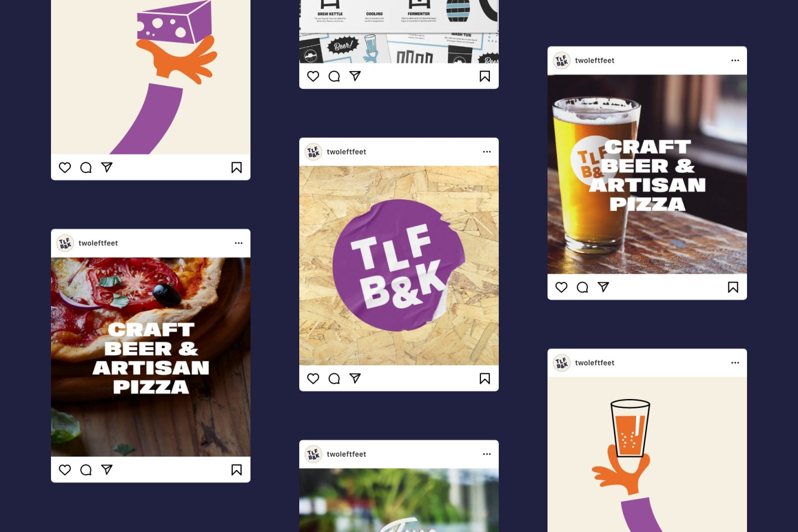Bookmark the beer glass photo post

tap(733, 287)
